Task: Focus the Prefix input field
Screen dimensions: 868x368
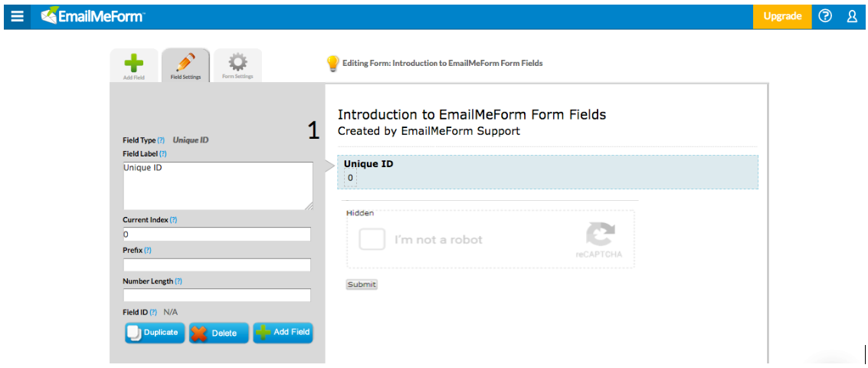Action: (x=217, y=265)
